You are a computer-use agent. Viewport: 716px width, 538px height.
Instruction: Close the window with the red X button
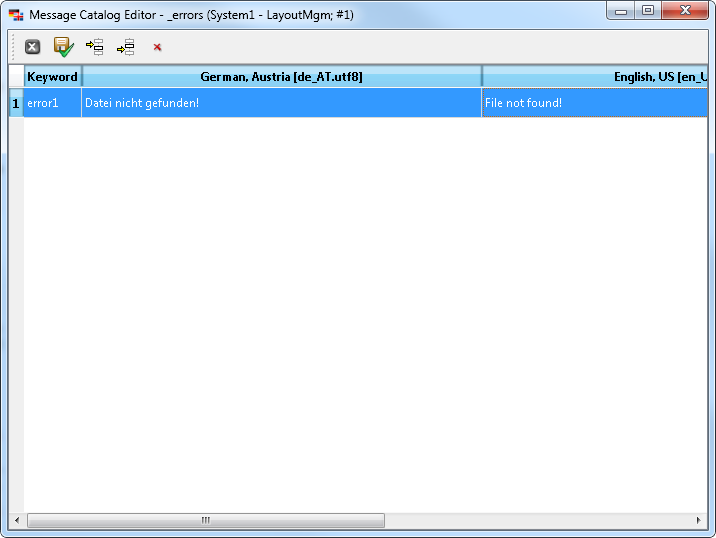pyautogui.click(x=684, y=11)
